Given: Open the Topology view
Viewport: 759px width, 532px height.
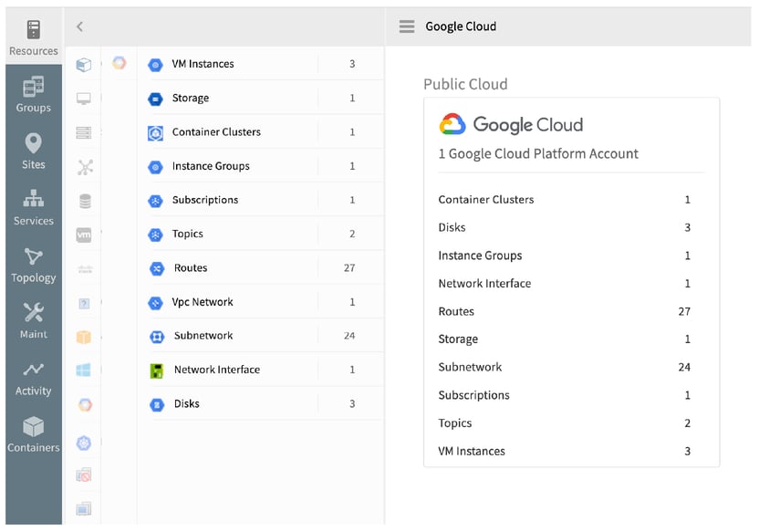Looking at the screenshot, I should (x=33, y=266).
